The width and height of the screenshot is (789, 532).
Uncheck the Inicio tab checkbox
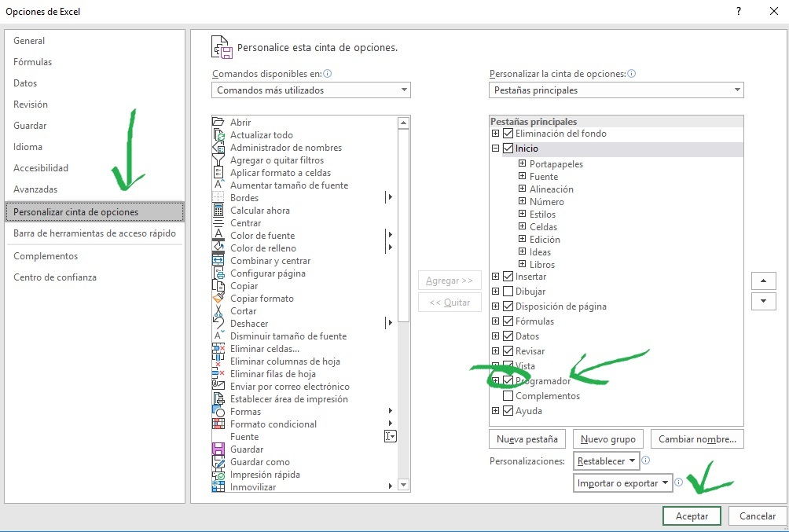[x=507, y=148]
